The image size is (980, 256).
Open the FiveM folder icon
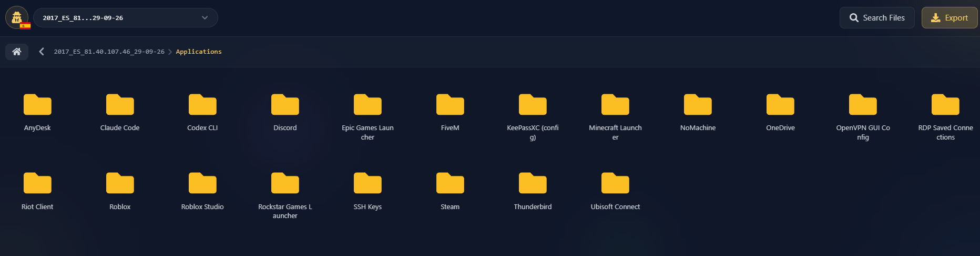pyautogui.click(x=450, y=104)
